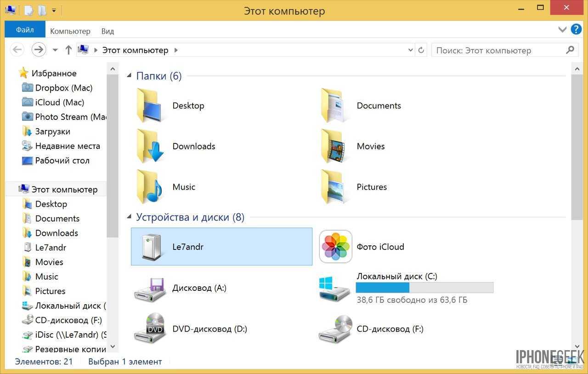The image size is (588, 374).
Task: Collapse the Устройства и диски (8) group
Action: click(x=129, y=217)
